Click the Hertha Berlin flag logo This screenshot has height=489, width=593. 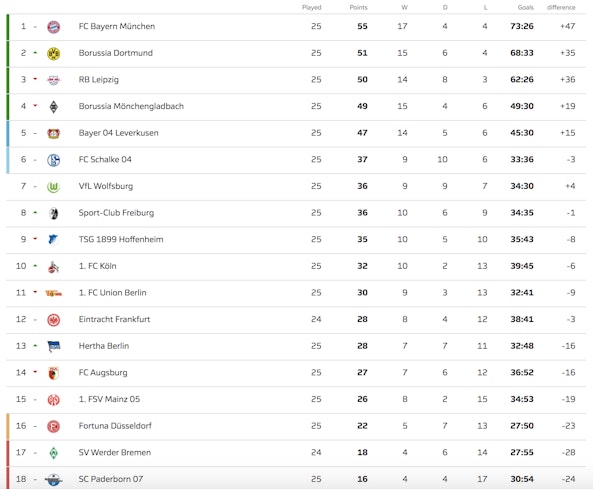tap(53, 346)
